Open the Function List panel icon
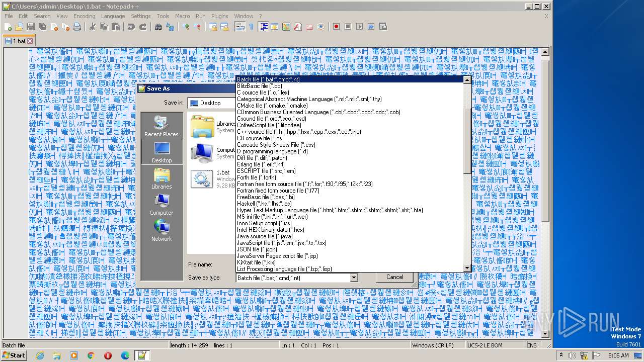The width and height of the screenshot is (644, 362). click(x=298, y=27)
